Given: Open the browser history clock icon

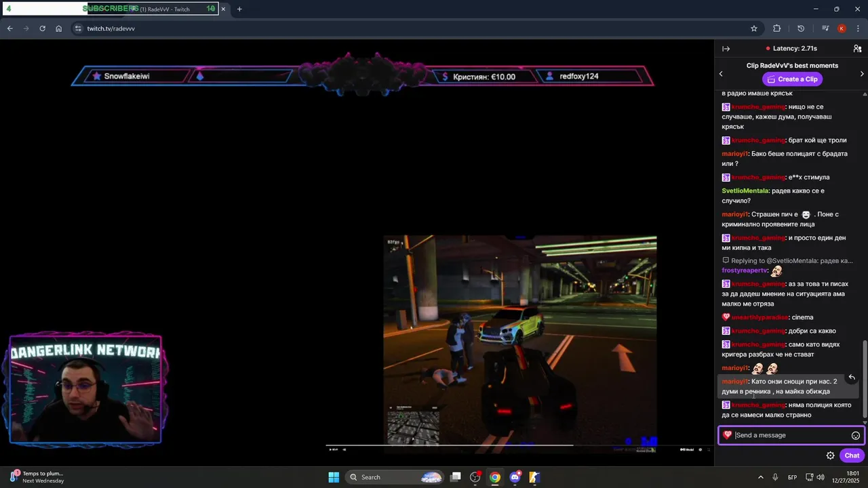Looking at the screenshot, I should (x=801, y=28).
